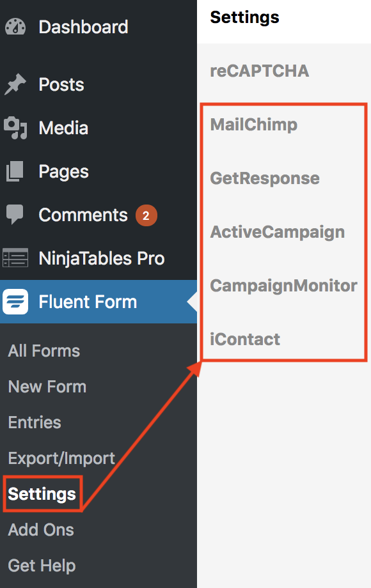Open the iContact settings tab
Screen dimensions: 371x588
click(245, 339)
